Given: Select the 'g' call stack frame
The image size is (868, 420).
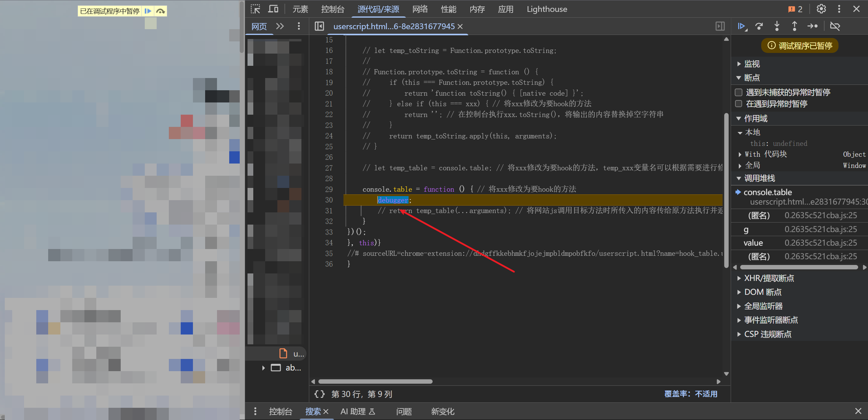Looking at the screenshot, I should (746, 230).
